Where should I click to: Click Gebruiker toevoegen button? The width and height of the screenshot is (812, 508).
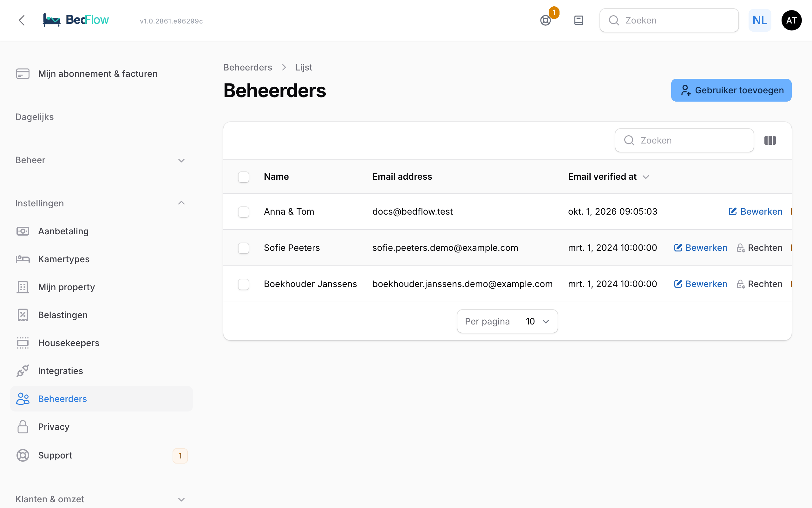[x=731, y=90]
